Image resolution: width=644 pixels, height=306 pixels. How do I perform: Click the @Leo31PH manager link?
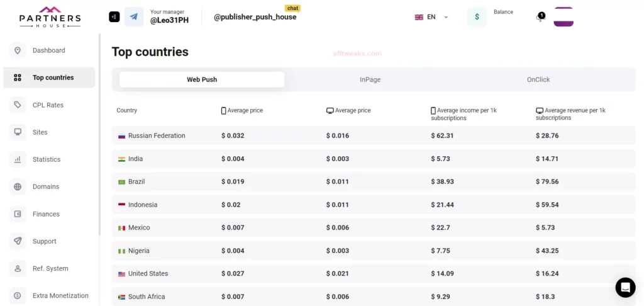(x=169, y=21)
